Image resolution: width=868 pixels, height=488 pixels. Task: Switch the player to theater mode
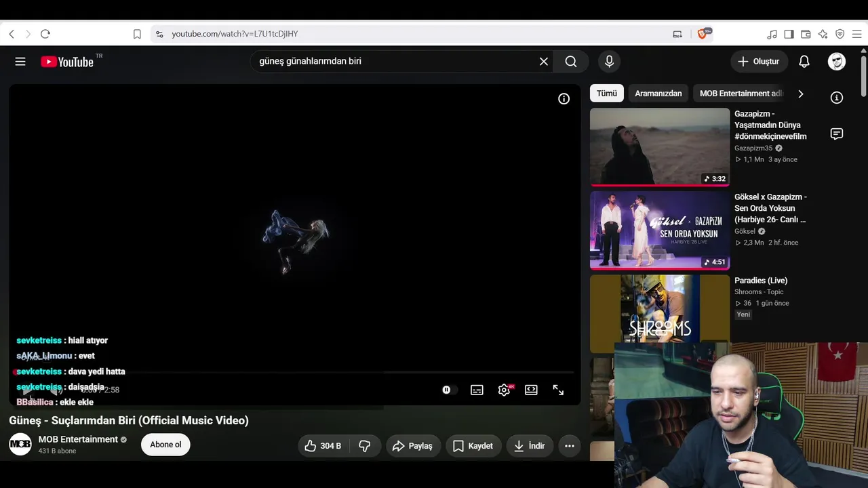531,390
